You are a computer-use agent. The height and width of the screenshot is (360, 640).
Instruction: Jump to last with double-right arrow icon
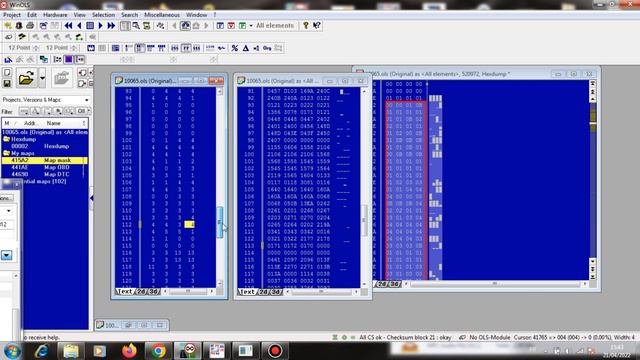111,25
